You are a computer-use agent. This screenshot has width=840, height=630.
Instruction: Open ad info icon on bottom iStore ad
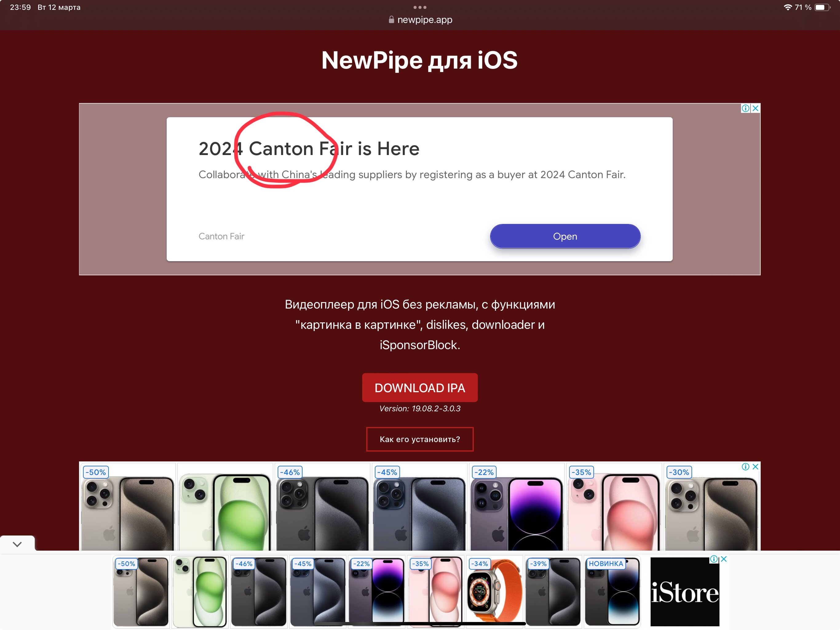(714, 559)
